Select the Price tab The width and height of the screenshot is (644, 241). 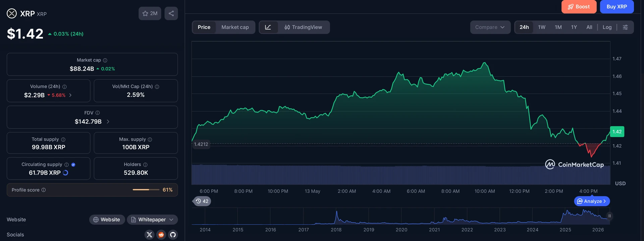click(x=204, y=27)
